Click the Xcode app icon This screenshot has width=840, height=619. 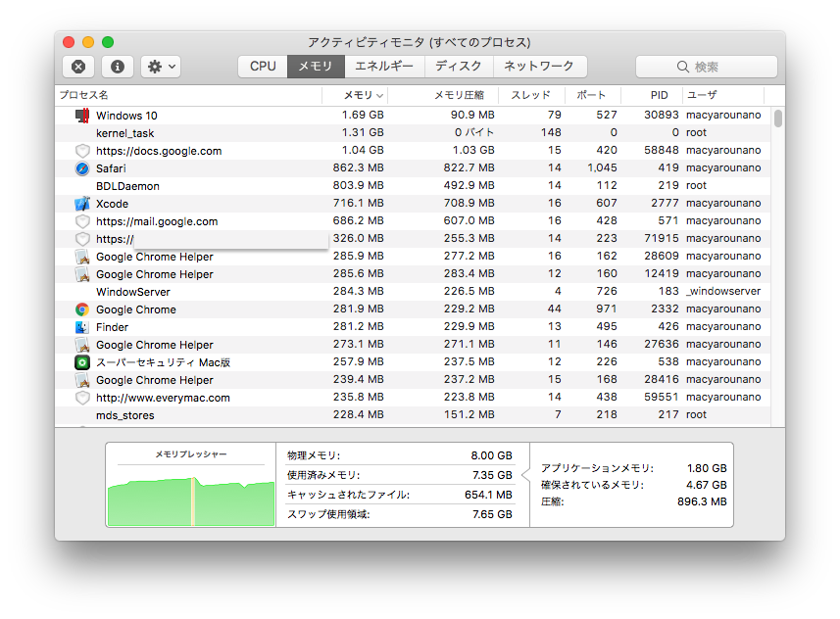[82, 204]
